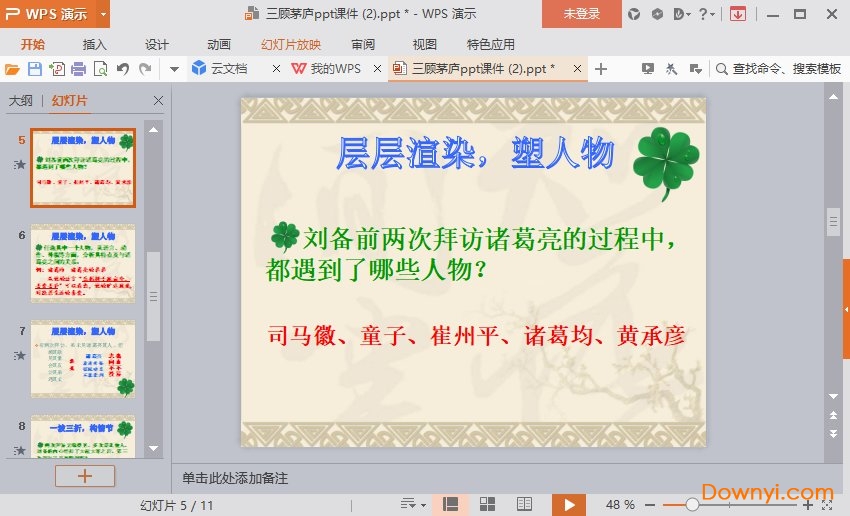This screenshot has width=850, height=516.
Task: Go to previous slide with double-up arrow
Action: 833,415
